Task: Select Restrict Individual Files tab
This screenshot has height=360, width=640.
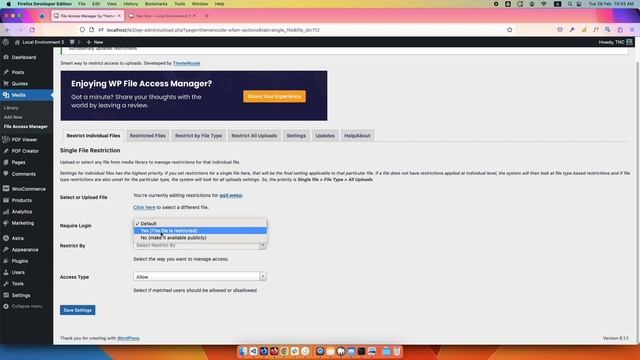Action: [93, 136]
